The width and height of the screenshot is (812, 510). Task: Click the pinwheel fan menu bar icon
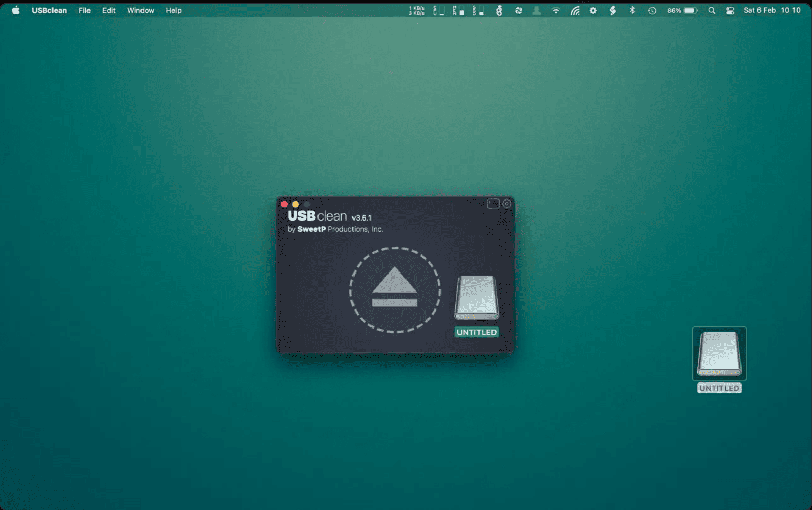tap(519, 10)
